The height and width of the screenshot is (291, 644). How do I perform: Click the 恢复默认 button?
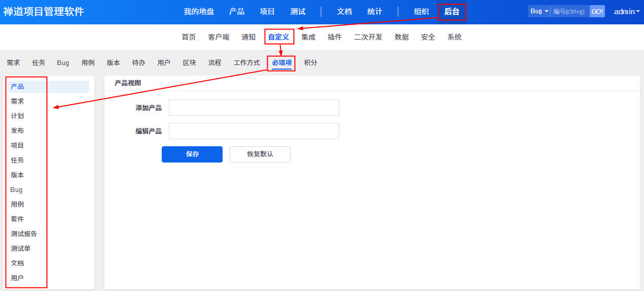(x=260, y=154)
